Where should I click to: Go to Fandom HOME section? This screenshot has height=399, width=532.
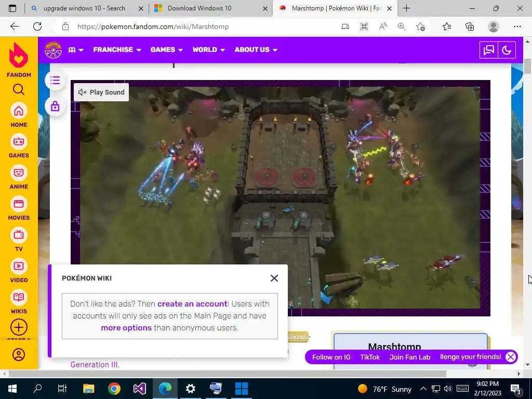coord(19,115)
